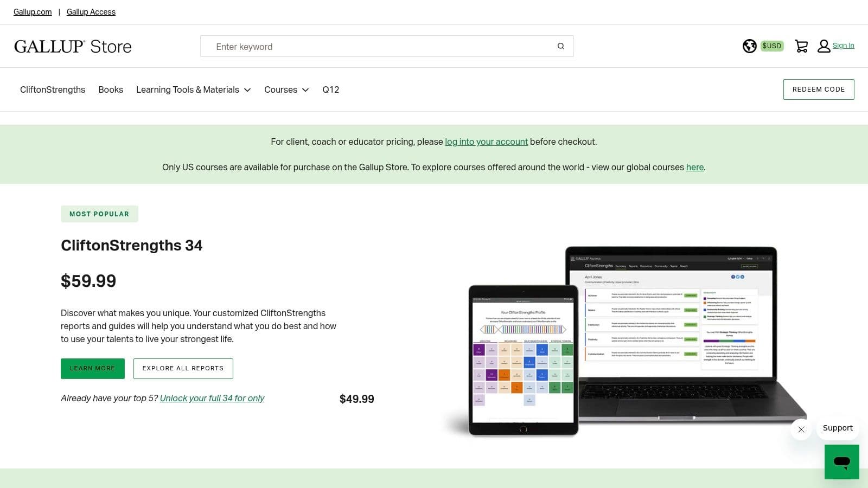Open the Q12 menu item
Viewport: 868px width, 488px height.
pos(330,89)
